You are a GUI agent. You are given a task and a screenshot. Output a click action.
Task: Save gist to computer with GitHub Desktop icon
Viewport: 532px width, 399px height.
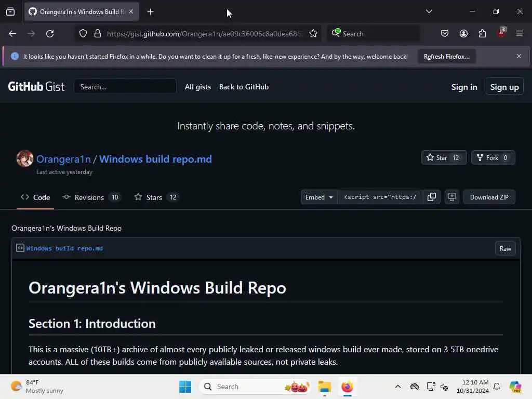[452, 197]
